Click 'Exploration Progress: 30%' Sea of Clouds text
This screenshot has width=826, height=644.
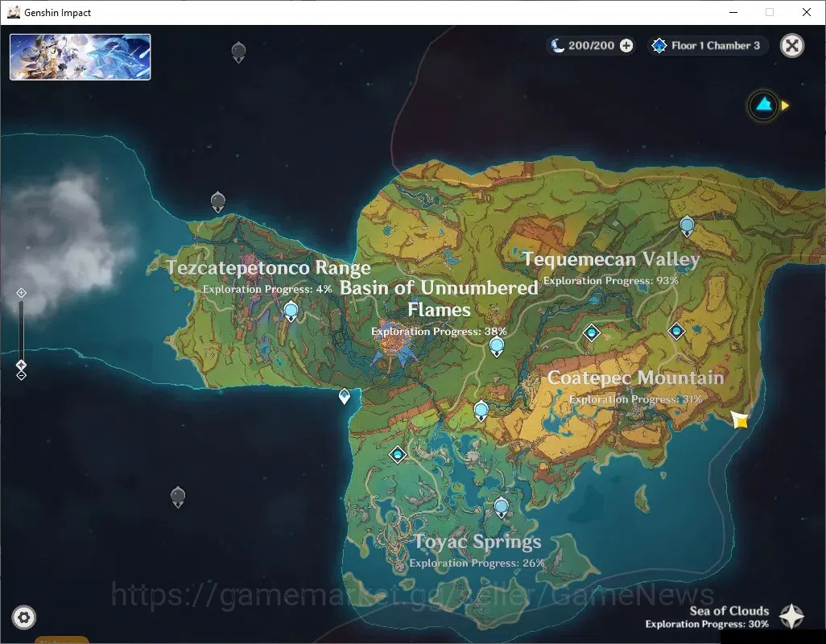[x=707, y=624]
